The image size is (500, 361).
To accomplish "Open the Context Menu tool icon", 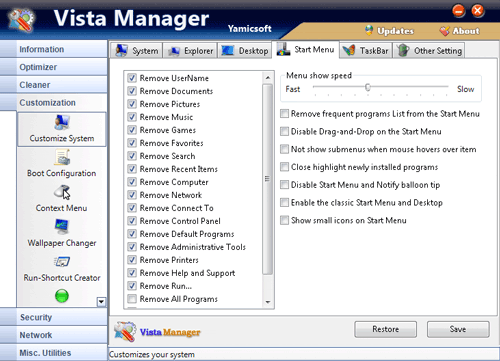I will point(62,192).
